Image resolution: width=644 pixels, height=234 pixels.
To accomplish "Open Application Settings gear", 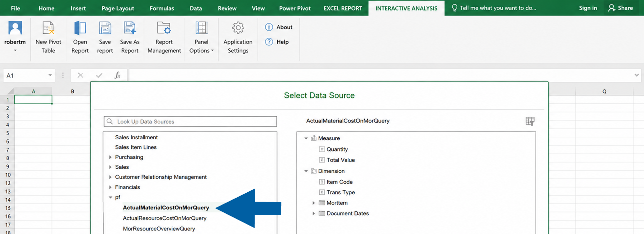I will point(238,28).
